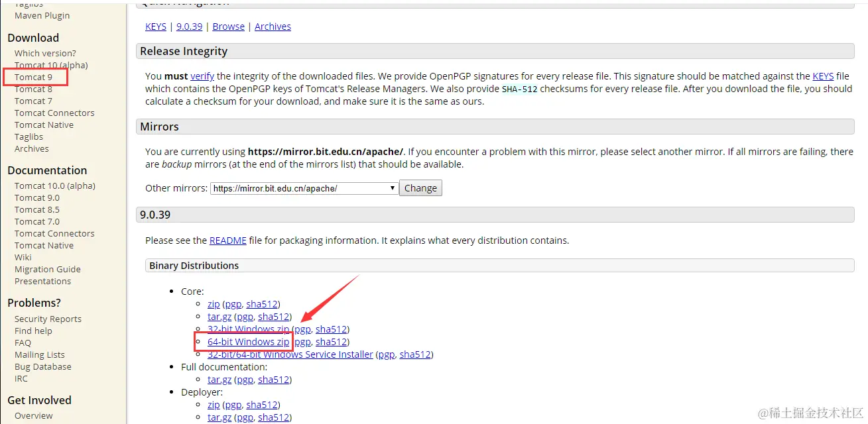Open the Bug Database link
Image resolution: width=868 pixels, height=424 pixels.
click(x=43, y=366)
